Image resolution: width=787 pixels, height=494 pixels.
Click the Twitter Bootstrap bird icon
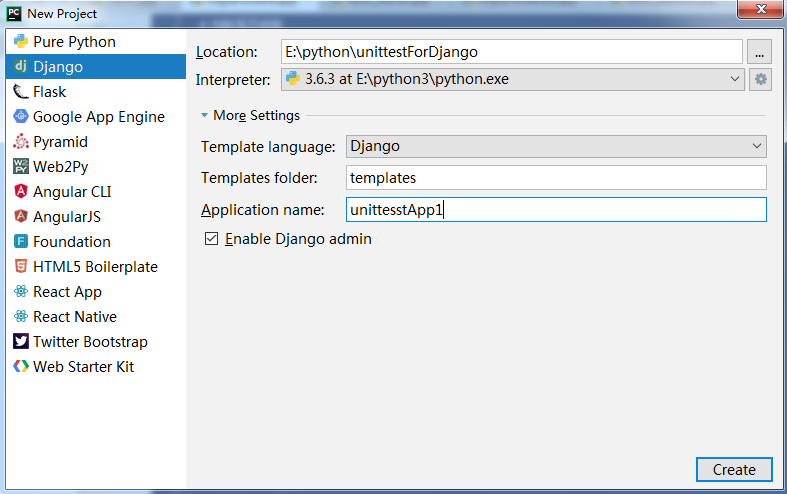[x=21, y=341]
